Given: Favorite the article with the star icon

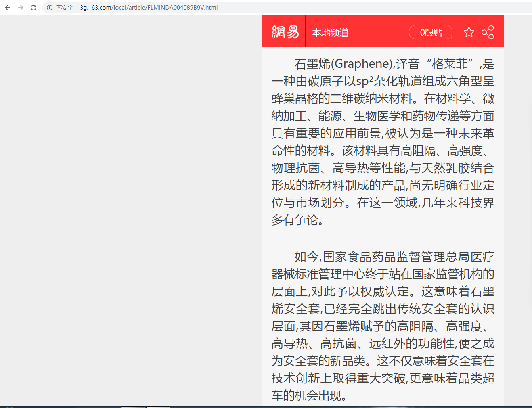Looking at the screenshot, I should pos(469,32).
